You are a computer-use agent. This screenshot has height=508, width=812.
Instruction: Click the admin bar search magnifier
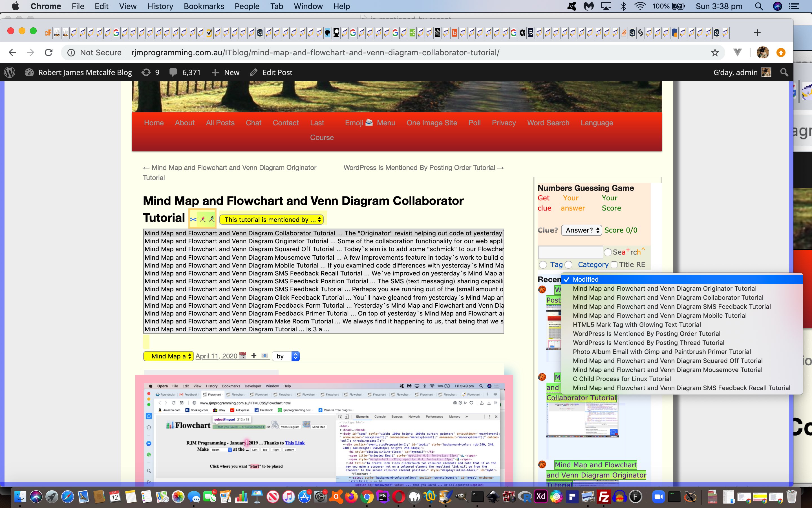point(784,72)
